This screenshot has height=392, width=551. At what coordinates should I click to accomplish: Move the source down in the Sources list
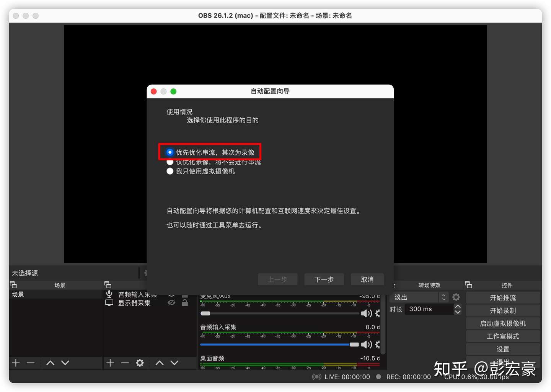click(x=174, y=363)
